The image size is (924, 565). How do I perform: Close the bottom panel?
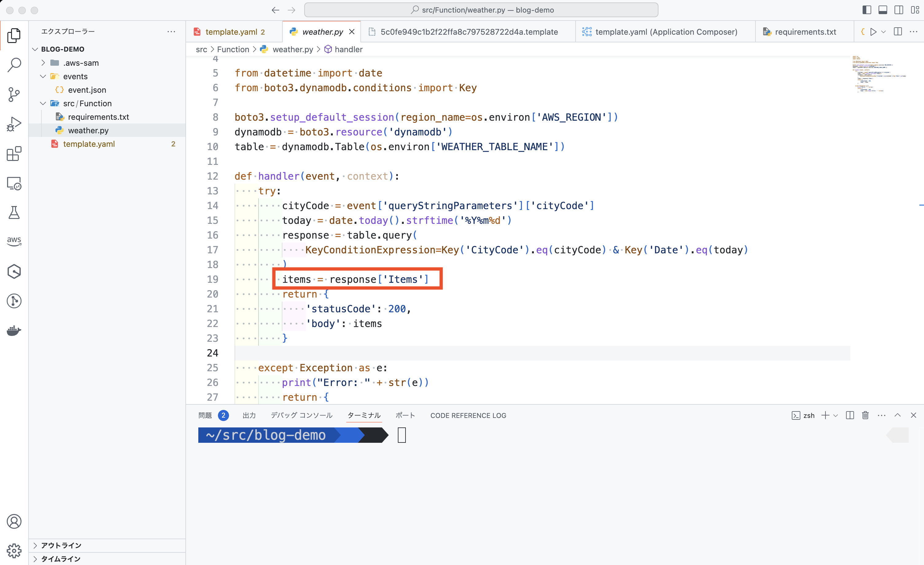[914, 415]
